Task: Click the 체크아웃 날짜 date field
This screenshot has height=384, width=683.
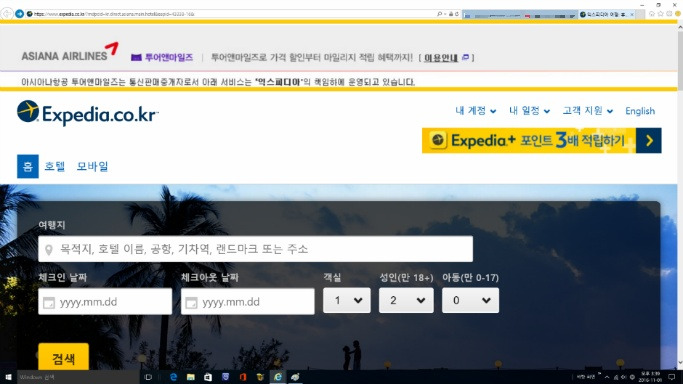Action: click(x=247, y=301)
